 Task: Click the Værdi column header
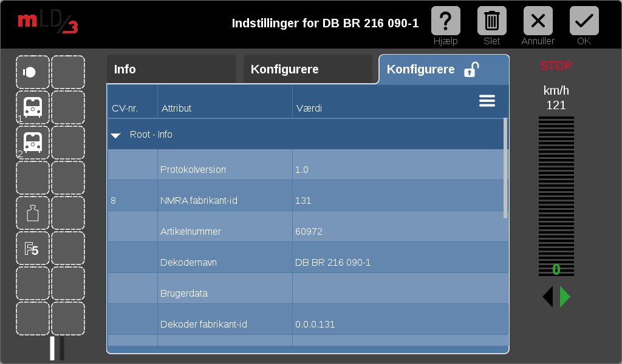309,108
